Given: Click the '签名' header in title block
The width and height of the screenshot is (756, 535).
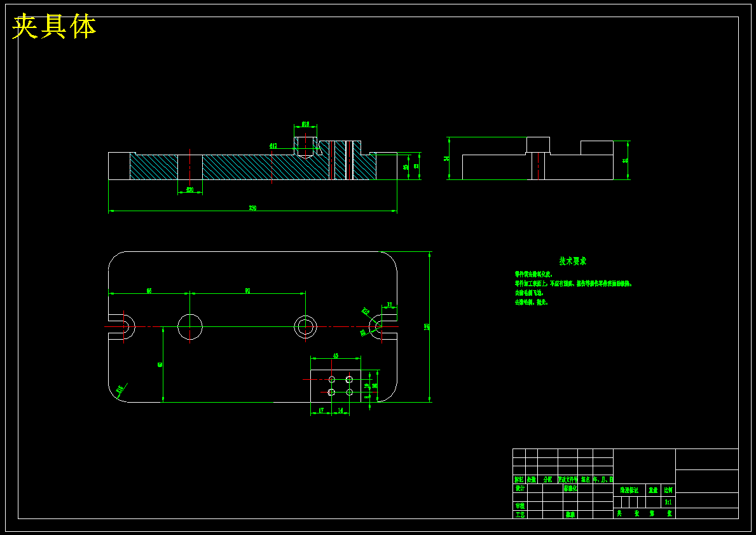Looking at the screenshot, I should tap(586, 480).
